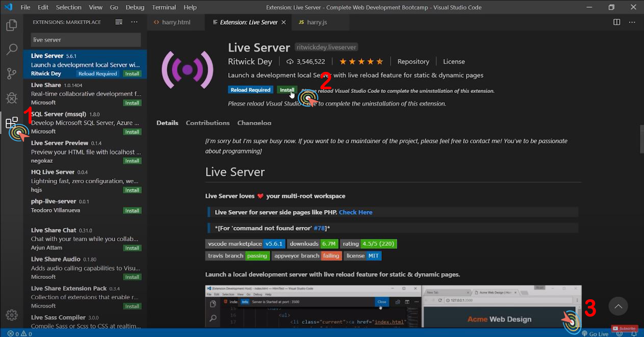Viewport: 644px width, 337px height.
Task: Install the SQL Server (mssql) extension
Action: point(132,132)
